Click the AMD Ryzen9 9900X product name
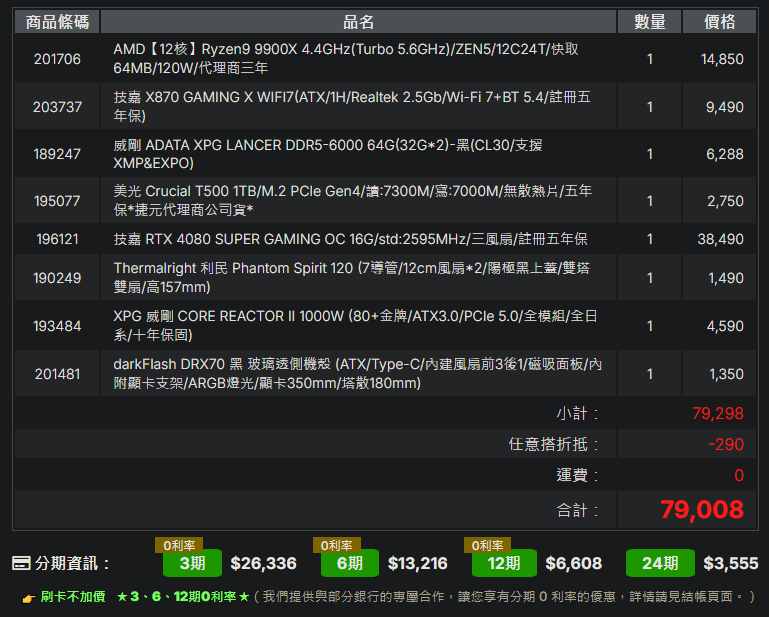The height and width of the screenshot is (617, 769). (x=346, y=58)
